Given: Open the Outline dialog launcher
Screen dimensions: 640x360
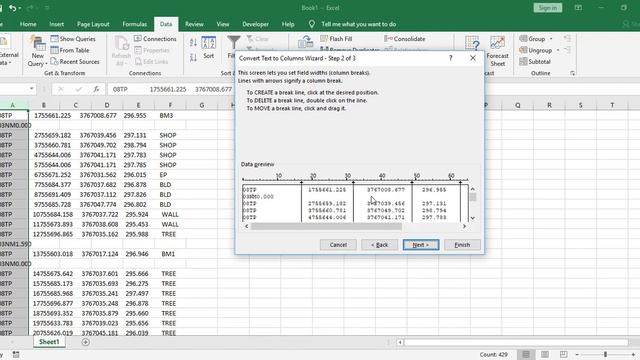Looking at the screenshot, I should pos(572,73).
